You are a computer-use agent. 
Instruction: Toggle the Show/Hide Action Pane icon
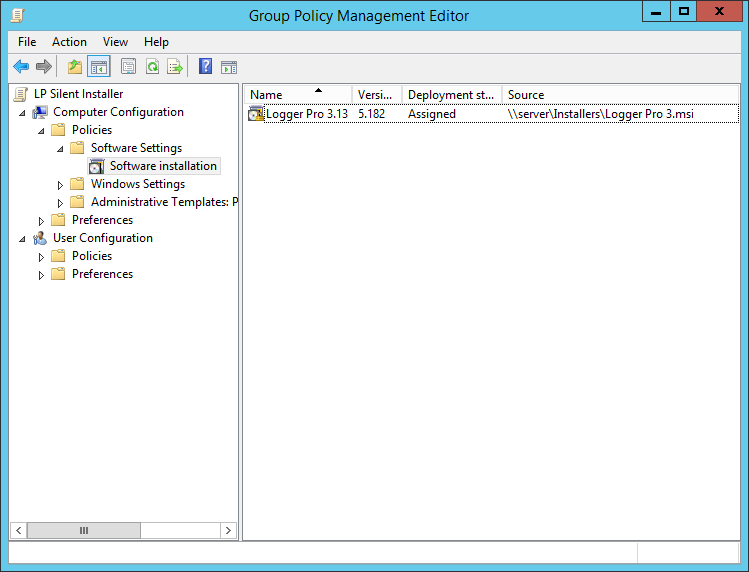click(x=229, y=67)
